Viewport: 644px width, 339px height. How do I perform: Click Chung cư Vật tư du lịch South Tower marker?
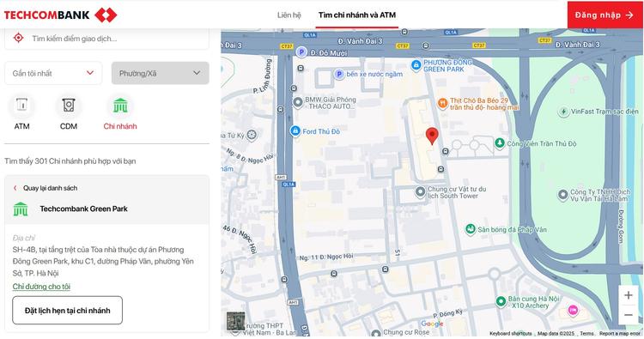coord(420,191)
